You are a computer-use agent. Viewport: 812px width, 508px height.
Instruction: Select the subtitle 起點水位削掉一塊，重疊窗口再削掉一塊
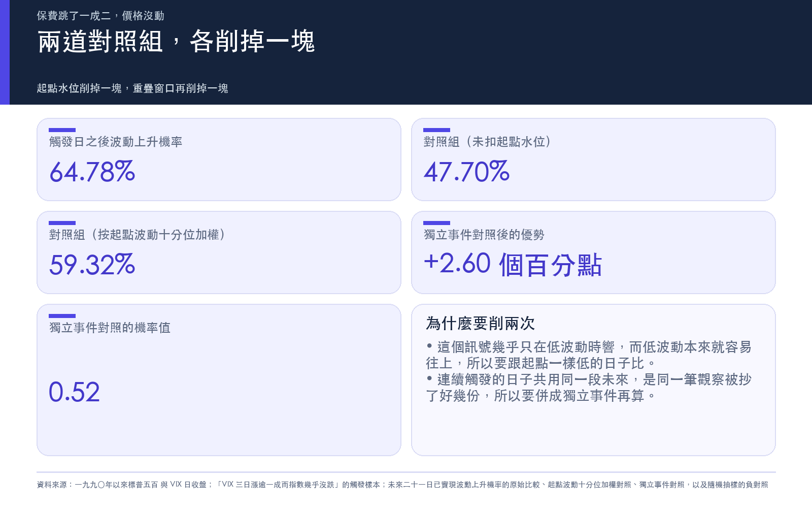(132, 88)
